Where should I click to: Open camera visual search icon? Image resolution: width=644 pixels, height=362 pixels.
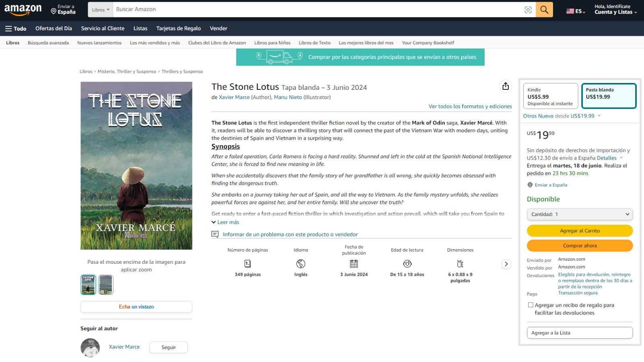528,10
